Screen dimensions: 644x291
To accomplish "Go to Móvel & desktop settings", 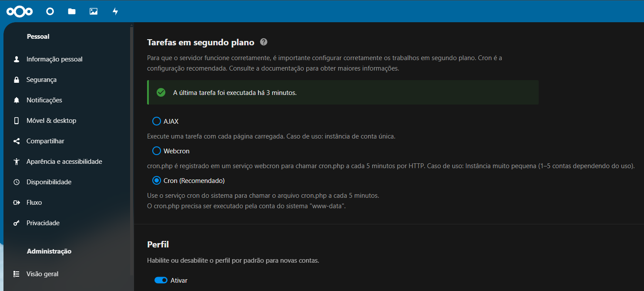I will (x=51, y=121).
